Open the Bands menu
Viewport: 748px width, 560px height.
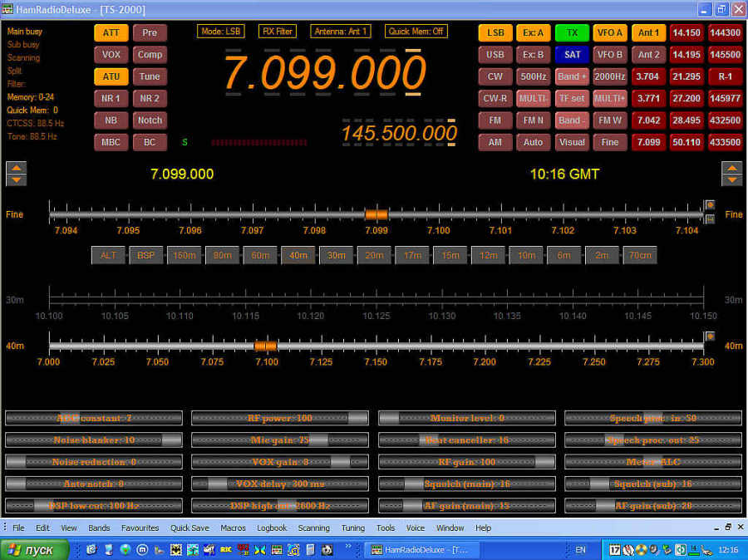99,528
